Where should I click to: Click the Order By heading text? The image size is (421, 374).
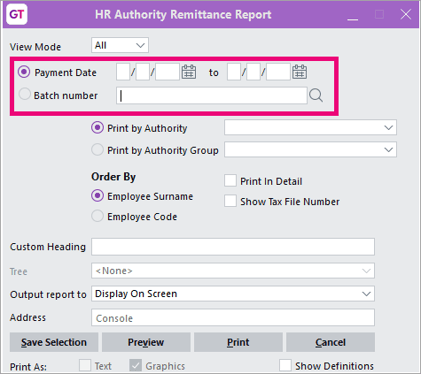[x=114, y=177]
